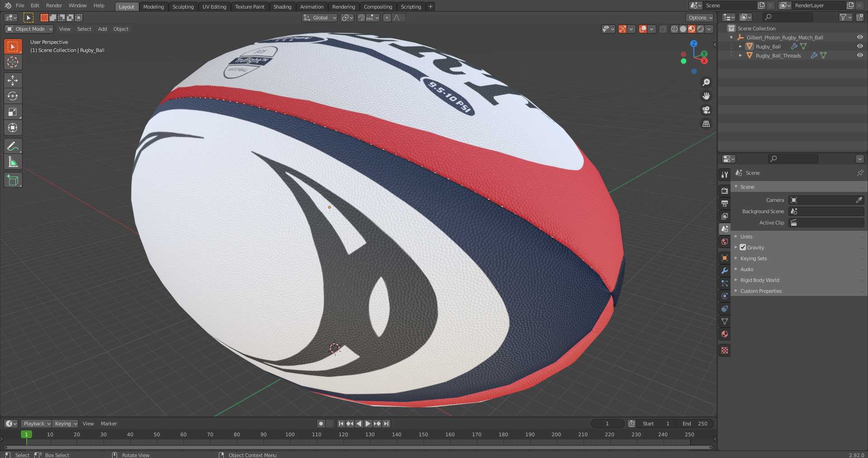Screen dimensions: 868x458
Task: Click the pan view hand icon
Action: (x=706, y=96)
